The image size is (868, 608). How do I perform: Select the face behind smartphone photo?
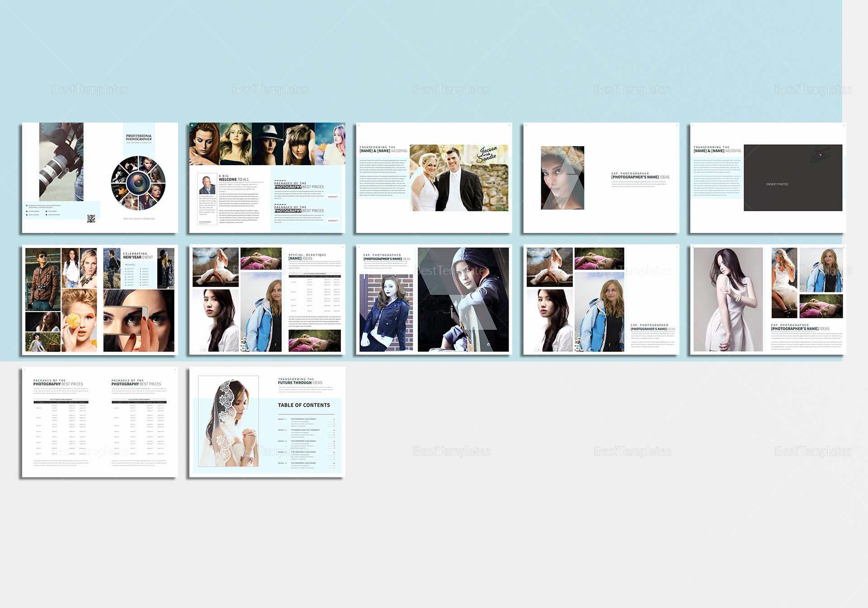(139, 321)
